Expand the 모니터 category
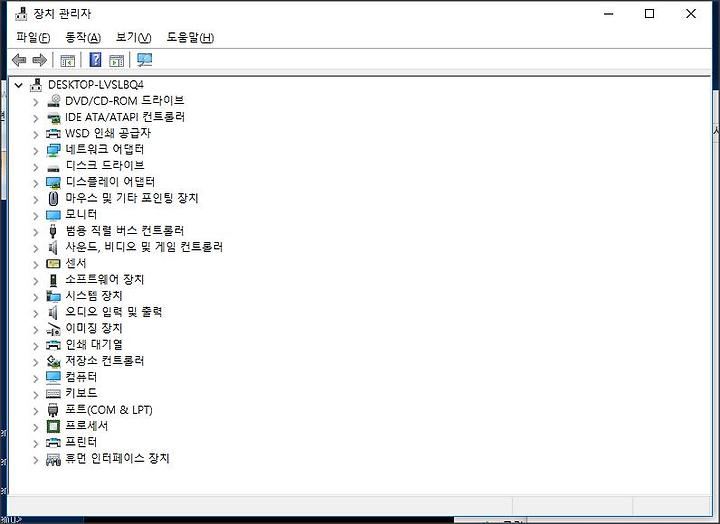The width and height of the screenshot is (720, 524). pos(36,216)
